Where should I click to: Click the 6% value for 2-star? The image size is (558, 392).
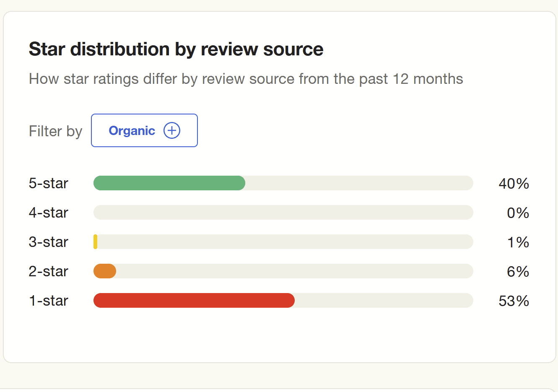[x=518, y=272]
